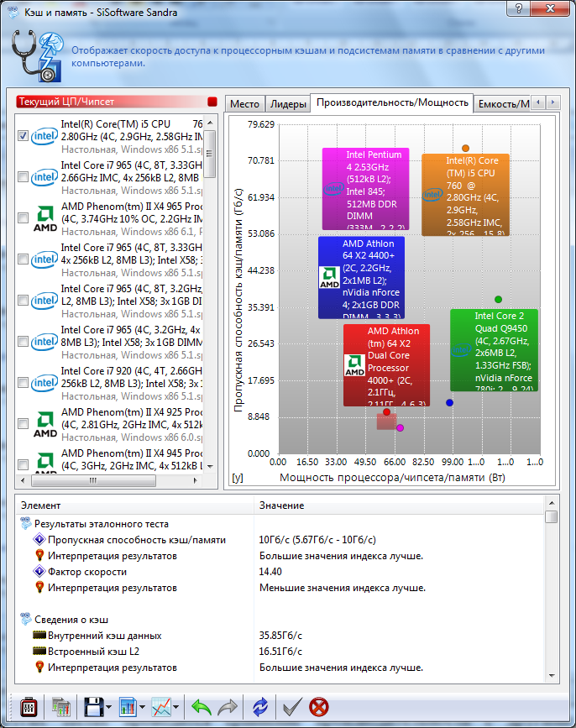Click chip icon beside Встроенный кэш L2
The image size is (576, 728).
[x=39, y=651]
